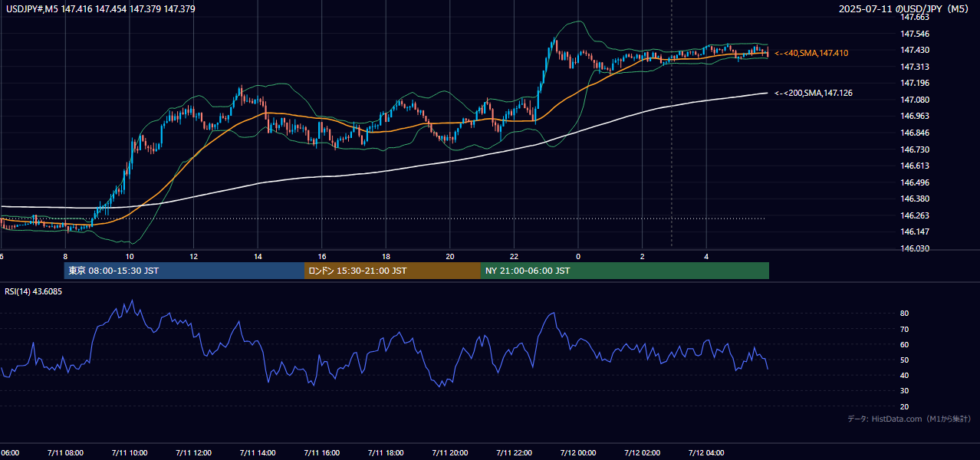The width and height of the screenshot is (980, 460).
Task: Click the 7/11 18:00 bottom time label
Action: coord(385,453)
